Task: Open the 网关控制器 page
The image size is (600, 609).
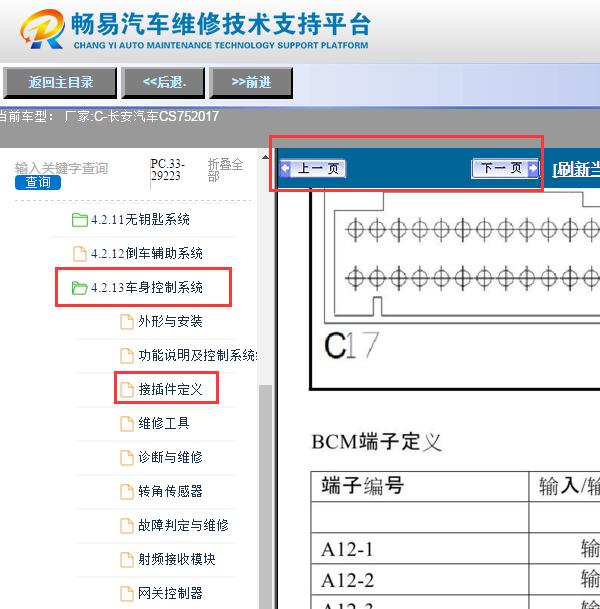Action: click(x=170, y=593)
